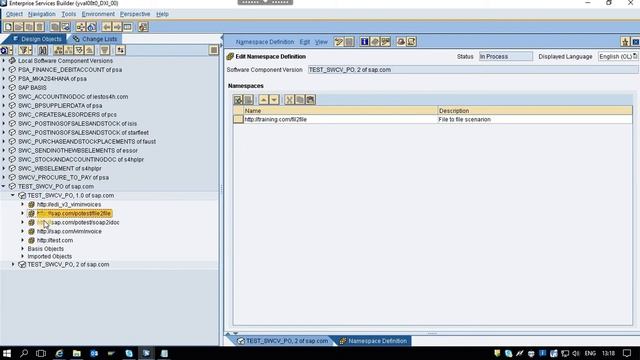Image resolution: width=640 pixels, height=360 pixels.
Task: Click the star favorites icon in editor toolbar
Action: 625,42
